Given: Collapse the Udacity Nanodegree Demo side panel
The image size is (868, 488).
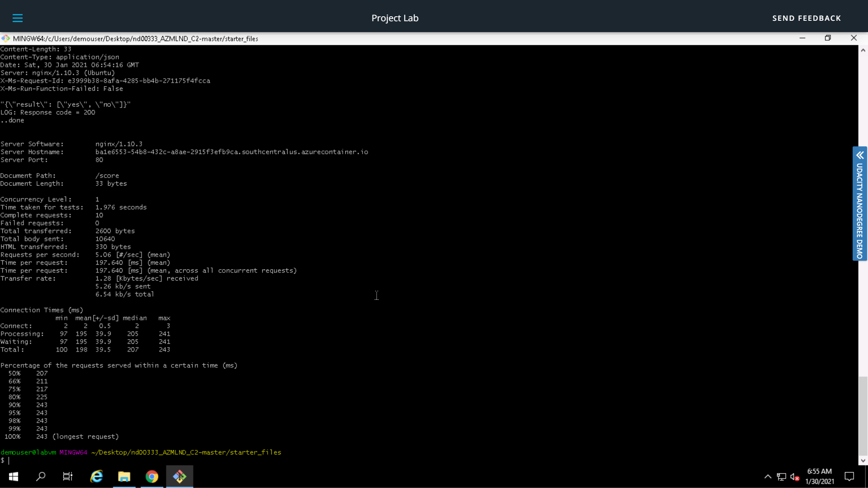Looking at the screenshot, I should (x=860, y=155).
